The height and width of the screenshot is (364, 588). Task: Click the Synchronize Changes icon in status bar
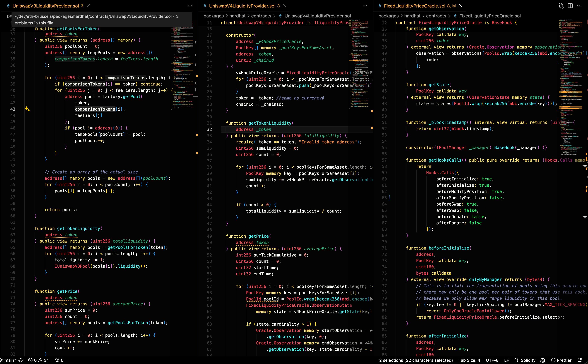[21, 360]
